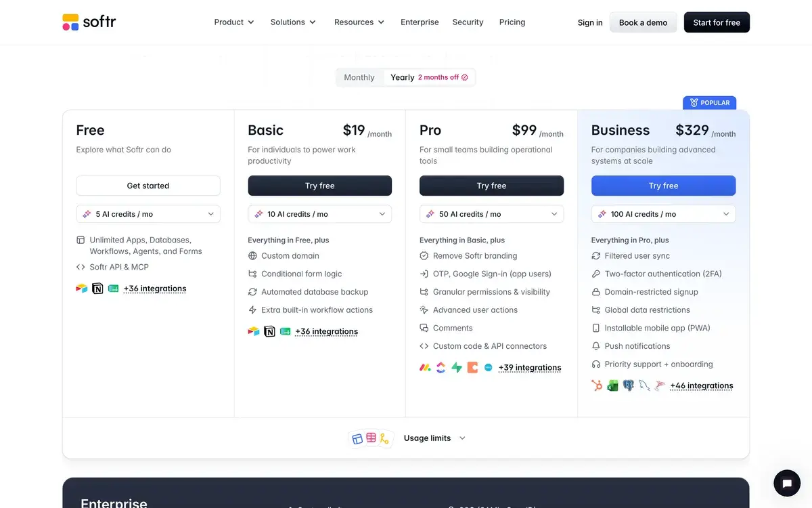Click the key icon by Two-factor authentication
The width and height of the screenshot is (812, 508).
[596, 274]
